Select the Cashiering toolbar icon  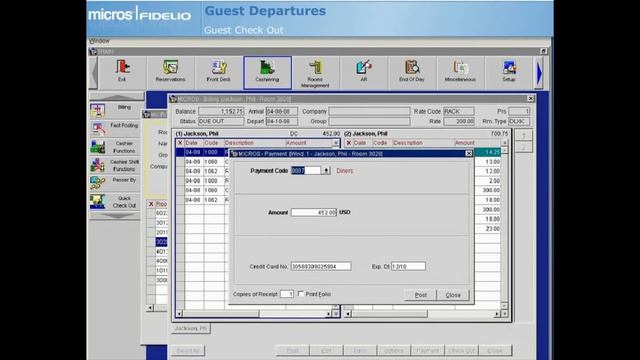coord(267,72)
